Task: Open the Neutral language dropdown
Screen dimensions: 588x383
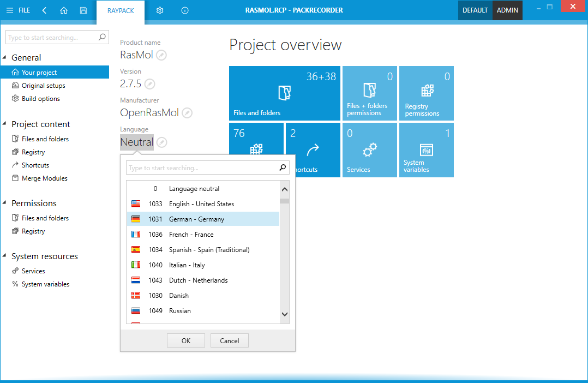Action: (x=137, y=142)
